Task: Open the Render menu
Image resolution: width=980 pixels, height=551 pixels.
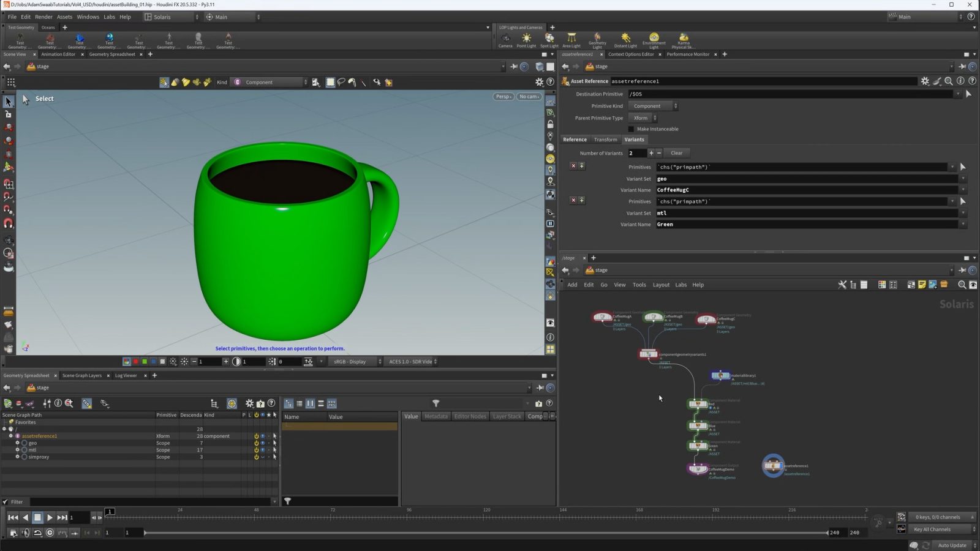Action: tap(43, 17)
